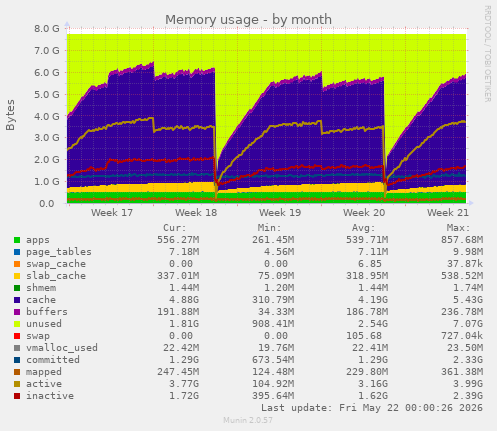Click the 'page_tables' legend label
This screenshot has height=431, width=497.
tap(59, 252)
